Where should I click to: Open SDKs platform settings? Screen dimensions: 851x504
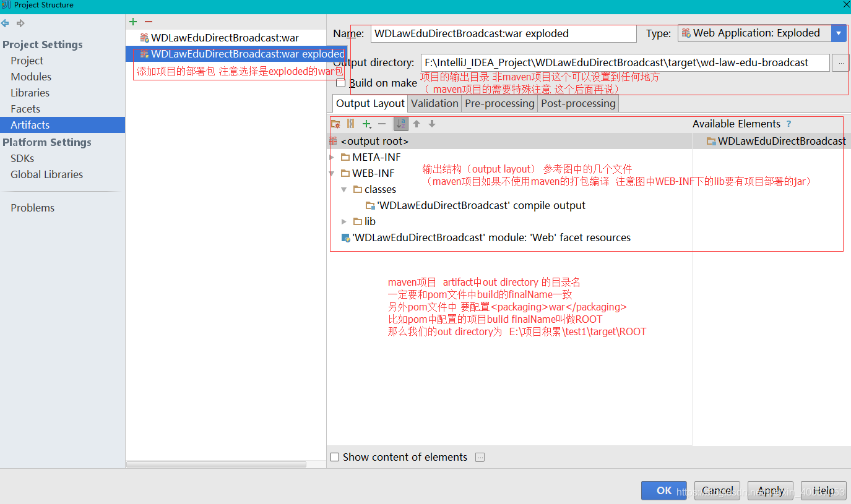[x=22, y=158]
